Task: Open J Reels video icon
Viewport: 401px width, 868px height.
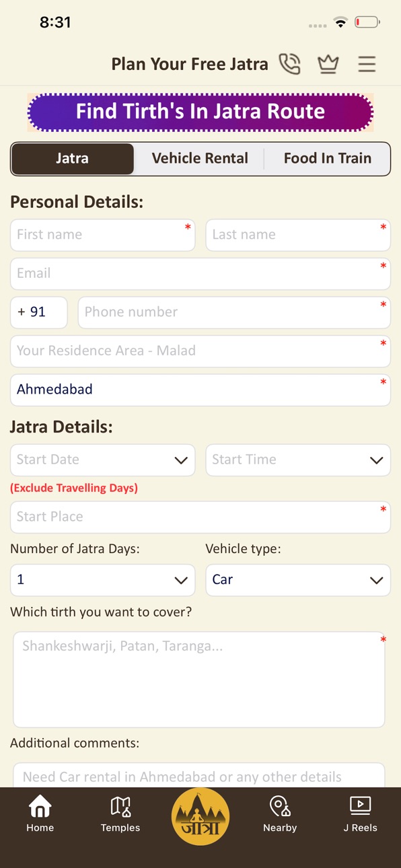Action: click(361, 814)
